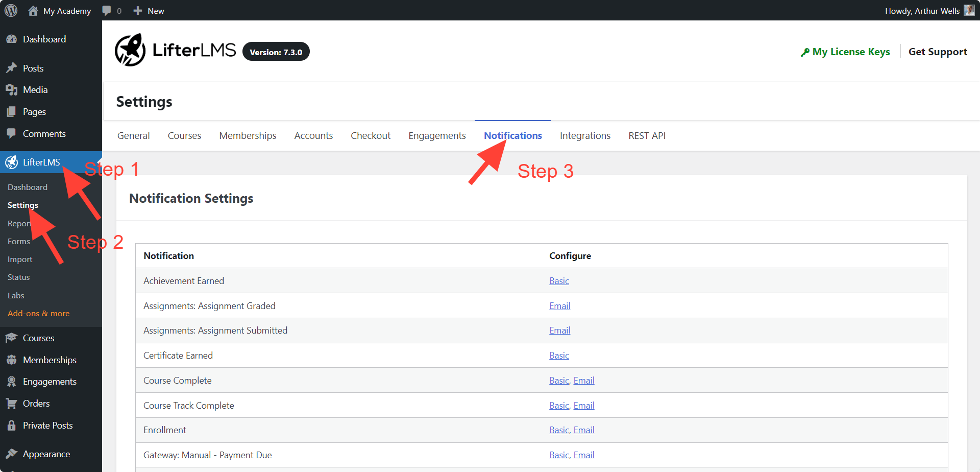This screenshot has width=980, height=472.
Task: Click the LifterLMS rocket icon in sidebar
Action: point(11,162)
